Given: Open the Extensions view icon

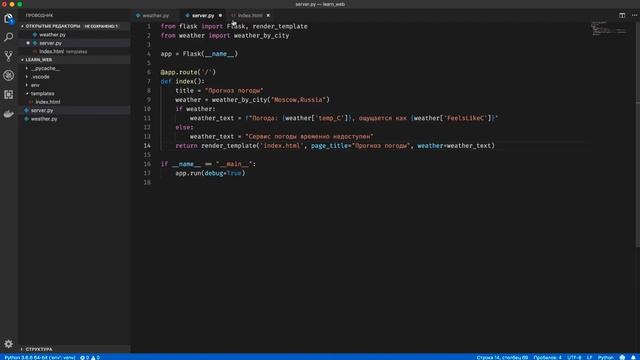Looking at the screenshot, I should (9, 94).
